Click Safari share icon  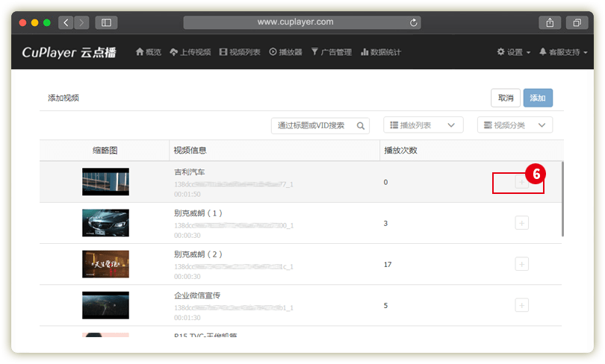[x=549, y=22]
